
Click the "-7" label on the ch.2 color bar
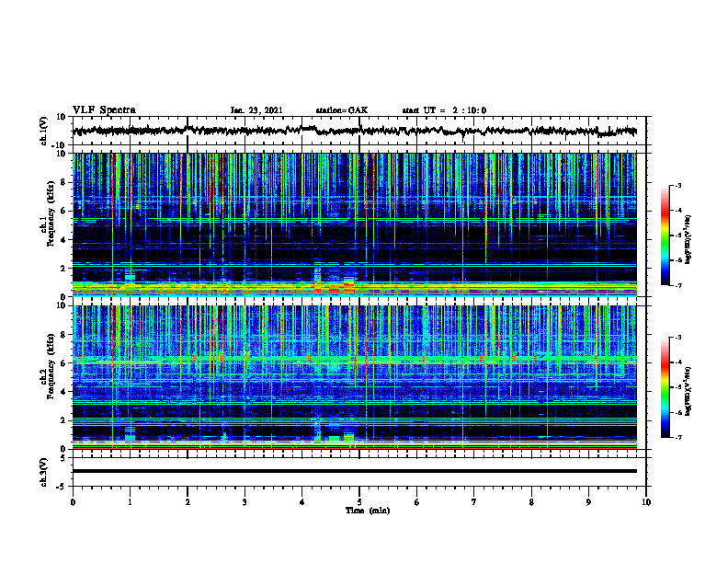678,437
